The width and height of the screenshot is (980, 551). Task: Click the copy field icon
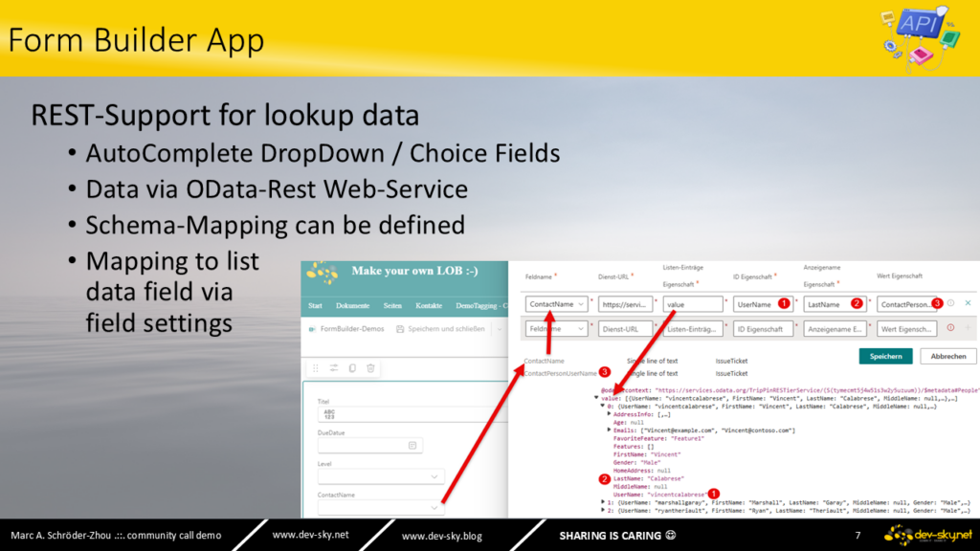pyautogui.click(x=352, y=367)
